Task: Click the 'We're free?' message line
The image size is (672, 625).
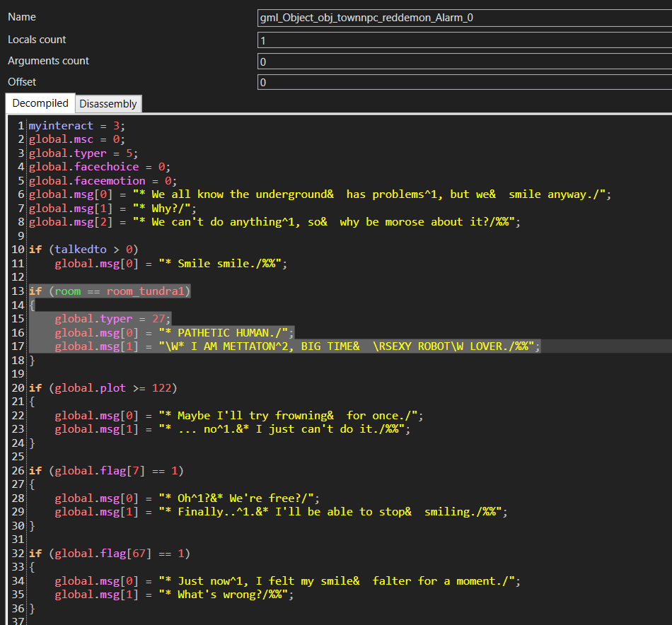Action: click(187, 498)
